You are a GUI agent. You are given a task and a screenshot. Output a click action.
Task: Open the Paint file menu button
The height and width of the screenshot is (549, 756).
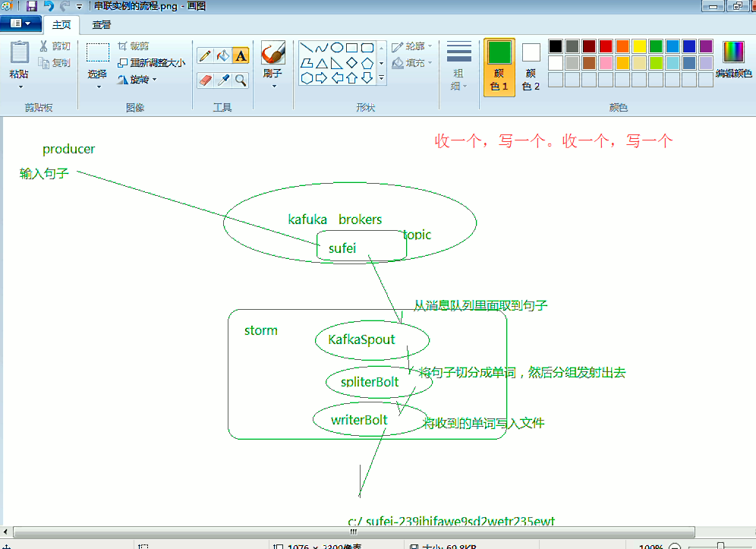point(20,23)
